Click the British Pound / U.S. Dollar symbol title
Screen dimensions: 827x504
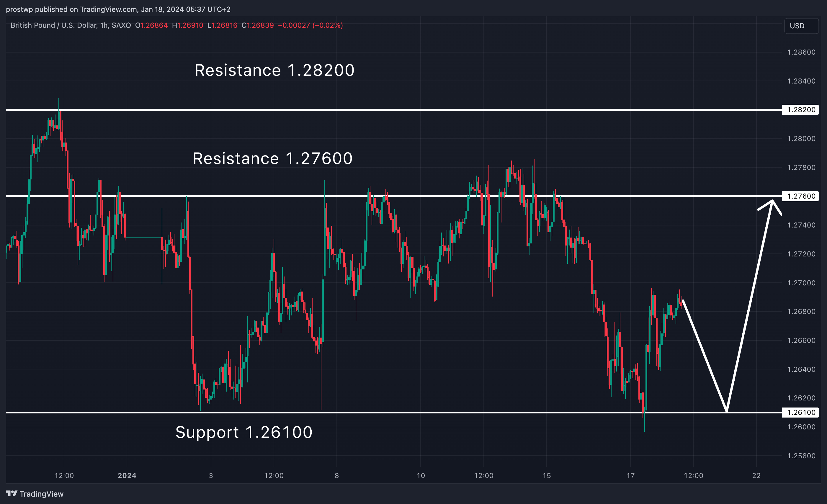71,25
